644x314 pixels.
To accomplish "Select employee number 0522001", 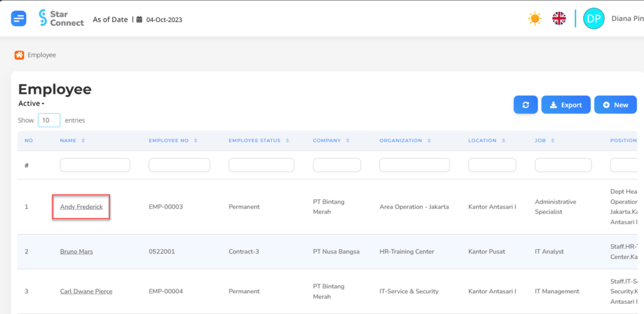I will [x=162, y=252].
